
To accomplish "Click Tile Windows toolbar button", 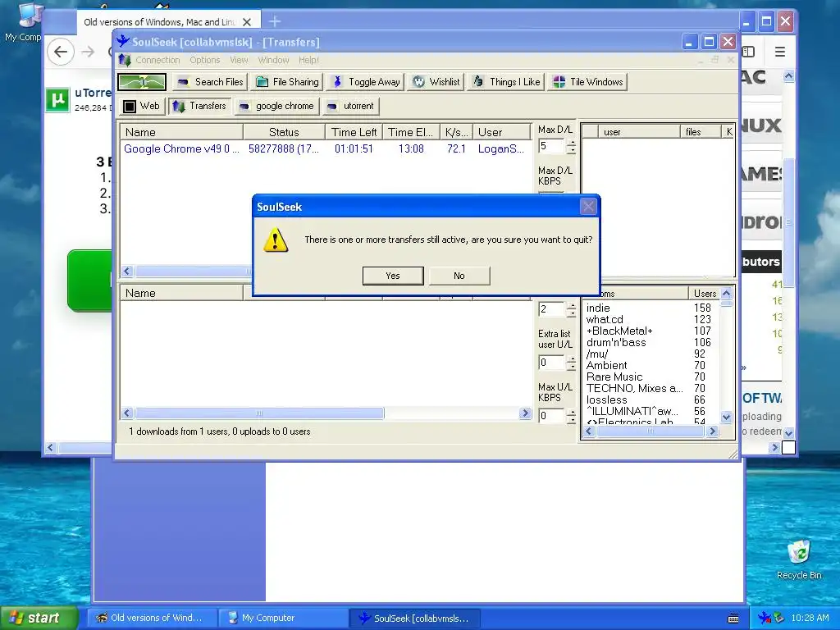I will [587, 82].
